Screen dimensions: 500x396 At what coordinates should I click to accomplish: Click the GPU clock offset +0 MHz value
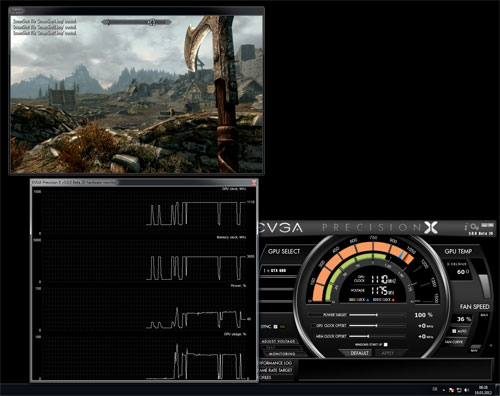tap(426, 325)
